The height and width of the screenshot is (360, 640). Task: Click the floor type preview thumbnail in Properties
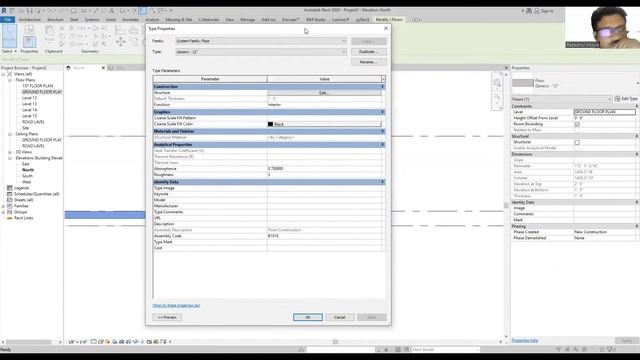522,83
